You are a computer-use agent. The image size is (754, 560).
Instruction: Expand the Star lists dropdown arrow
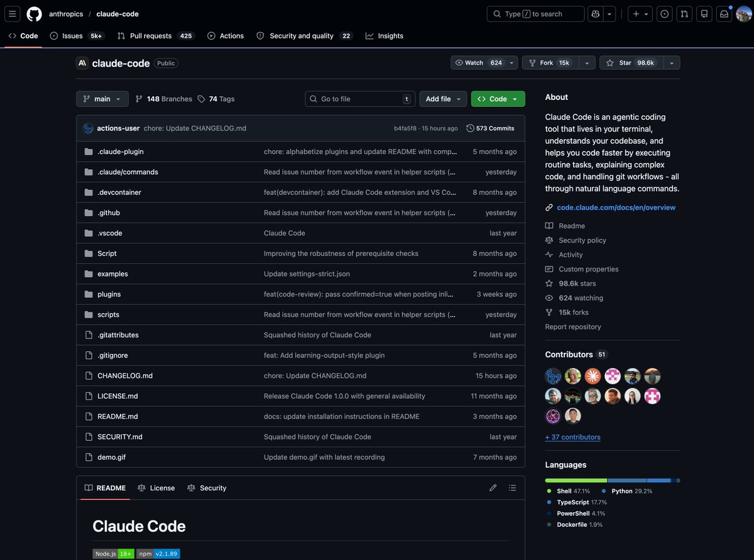click(x=672, y=63)
